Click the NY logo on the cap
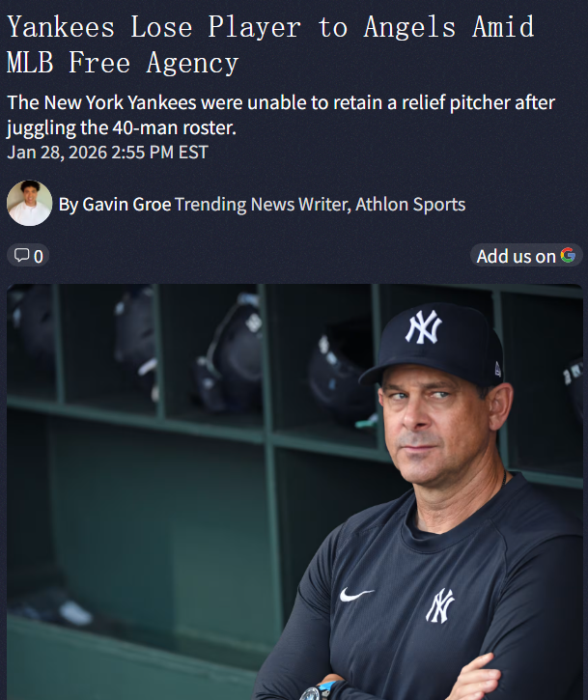The image size is (588, 700). coord(424,326)
